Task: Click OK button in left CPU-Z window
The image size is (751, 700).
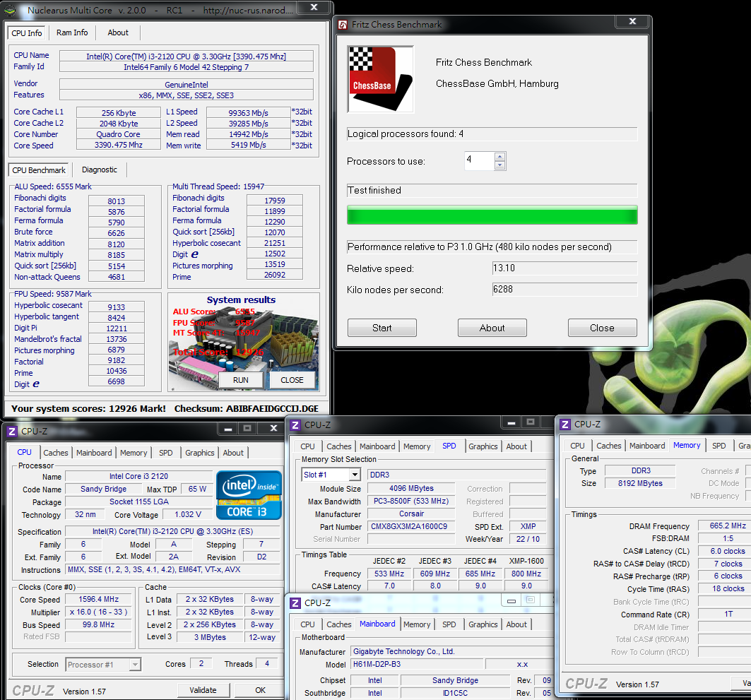Action: 260,690
